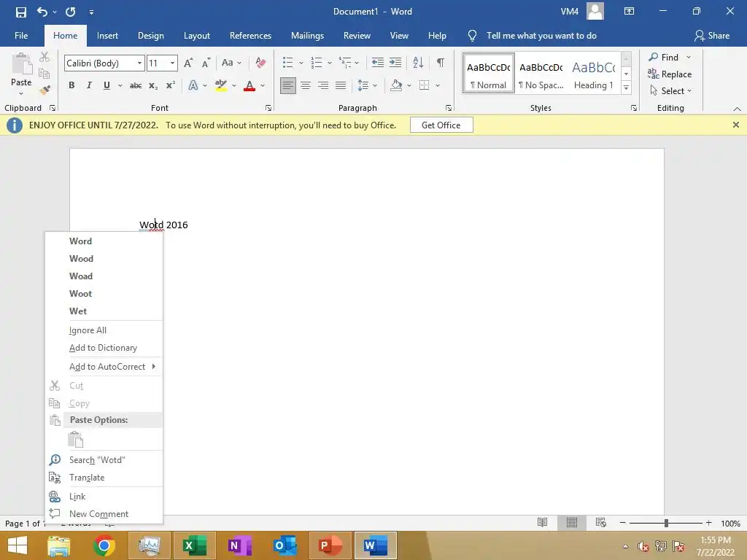The image size is (747, 560).
Task: Justify the paragraph text
Action: coord(341,85)
